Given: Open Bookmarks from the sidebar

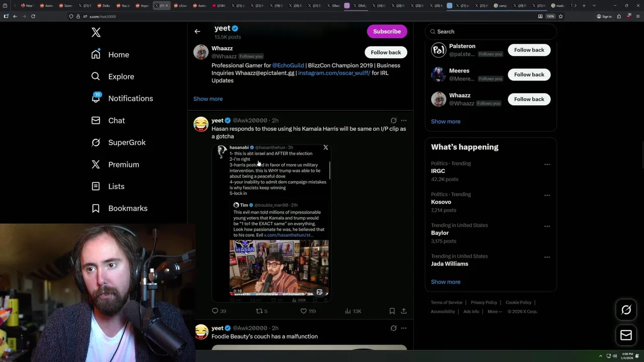Looking at the screenshot, I should [x=119, y=208].
